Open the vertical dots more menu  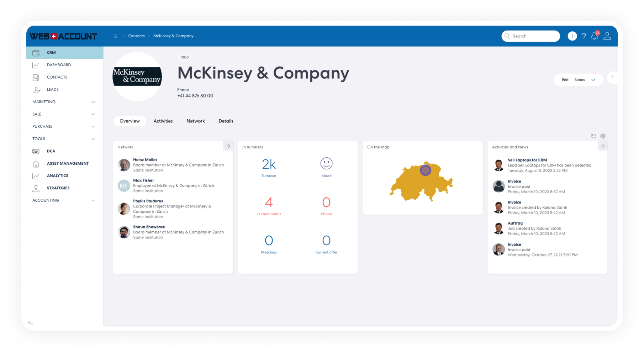click(x=612, y=78)
